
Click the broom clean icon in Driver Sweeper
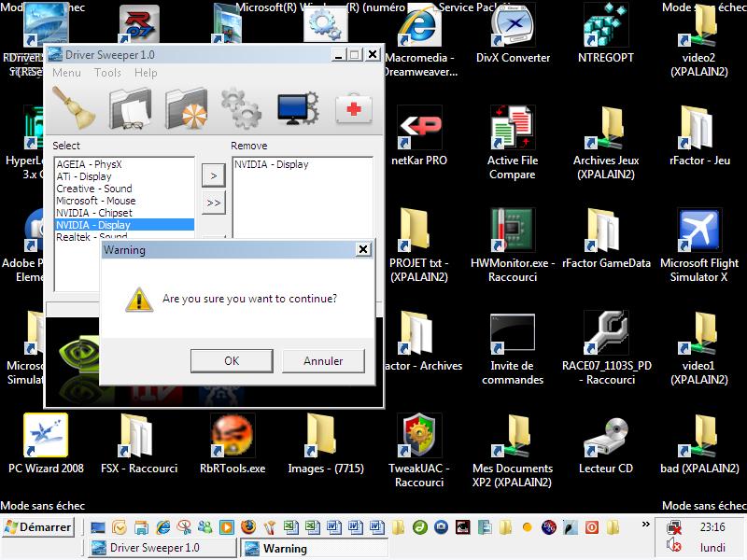click(74, 108)
